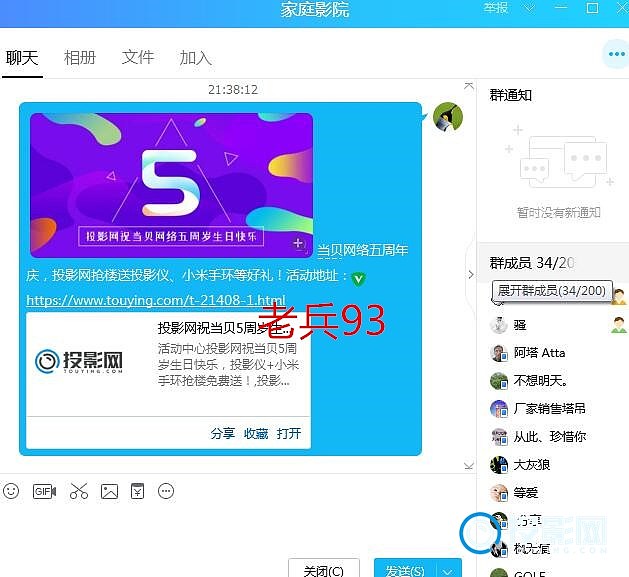
Task: Open the GIF sticker tool
Action: point(44,491)
